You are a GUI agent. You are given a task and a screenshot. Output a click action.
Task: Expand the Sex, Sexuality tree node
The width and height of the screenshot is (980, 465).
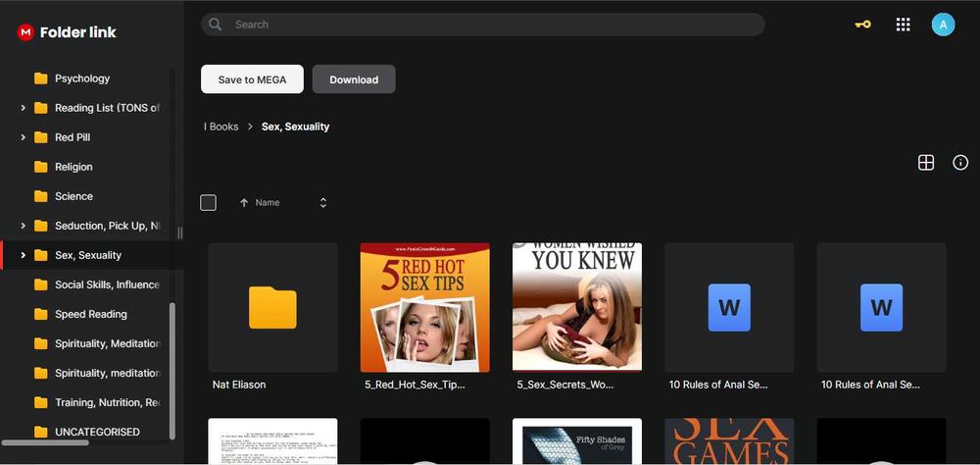pos(23,255)
